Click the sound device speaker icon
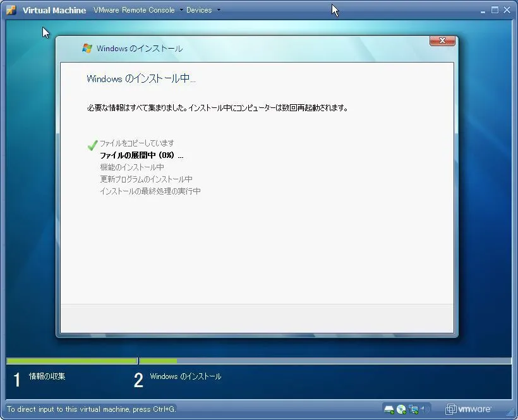The height and width of the screenshot is (420, 518). pyautogui.click(x=425, y=409)
